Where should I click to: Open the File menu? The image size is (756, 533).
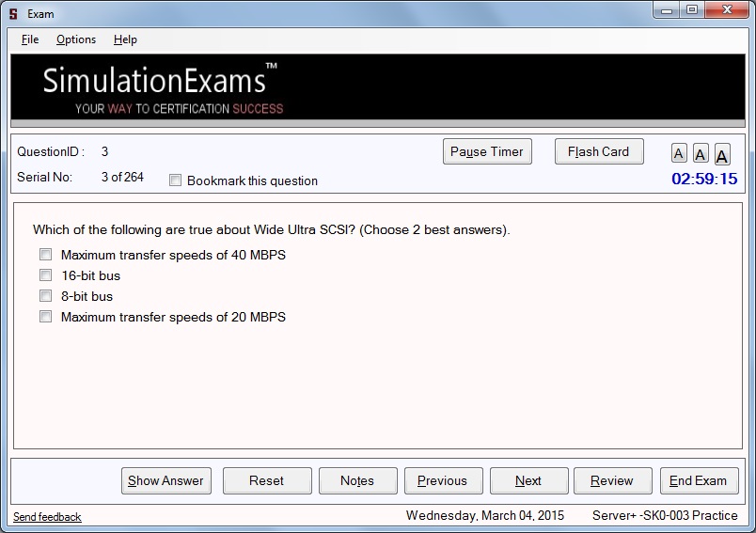tap(30, 39)
